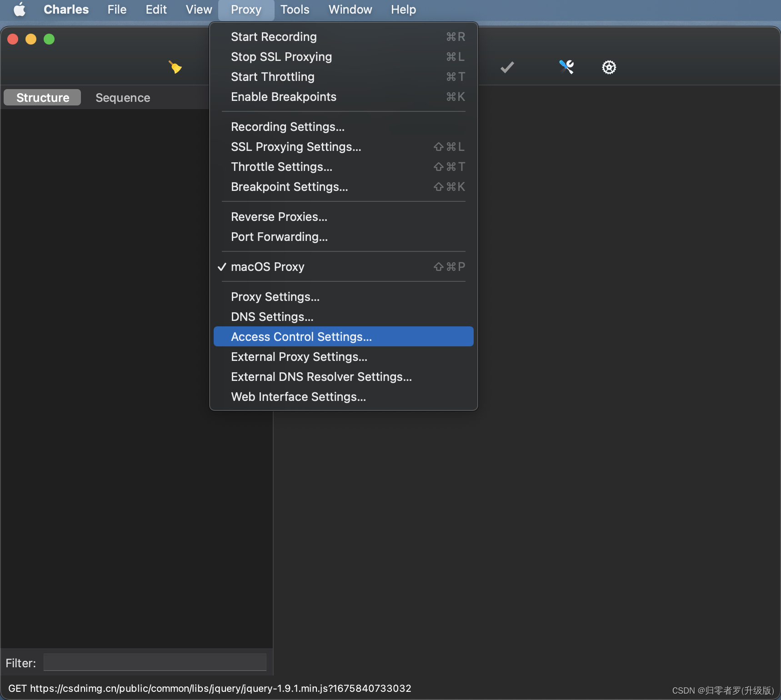
Task: Click the broom clear session icon
Action: coord(175,67)
